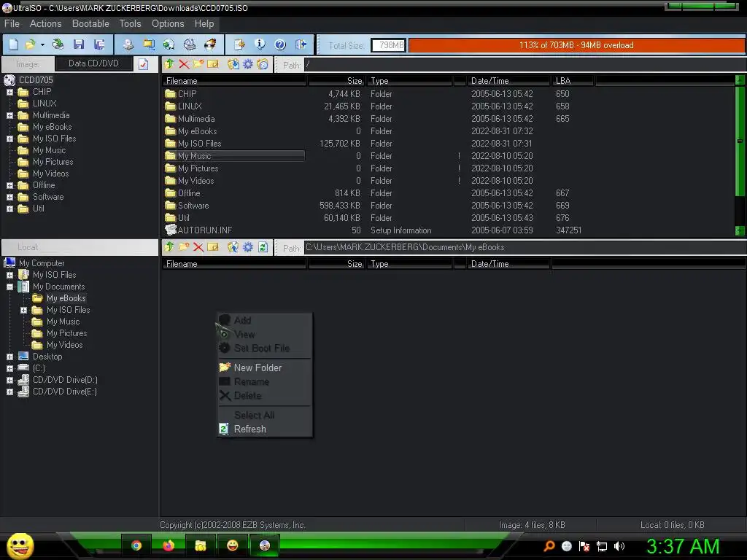Screen dimensions: 747x560
Task: Select My Videos folder under My Documents
Action: tap(64, 345)
